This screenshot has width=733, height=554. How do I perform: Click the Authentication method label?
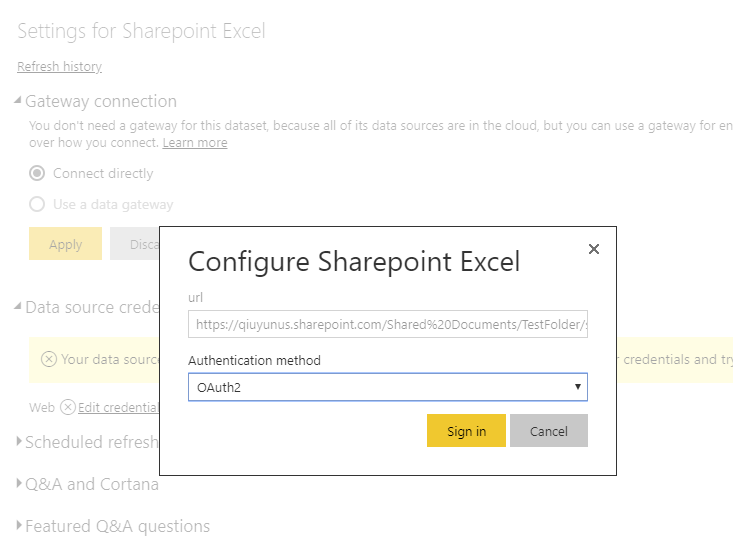click(x=254, y=360)
